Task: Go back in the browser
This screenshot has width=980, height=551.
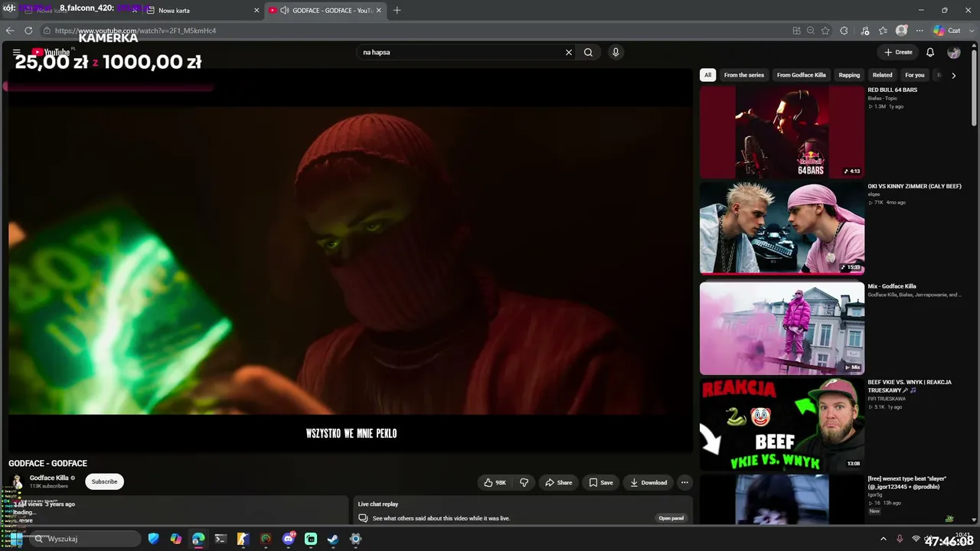Action: (10, 31)
